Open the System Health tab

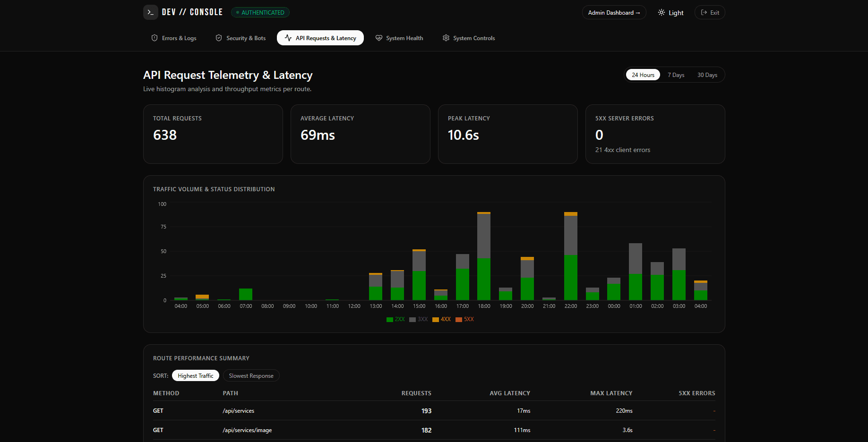[x=400, y=38]
